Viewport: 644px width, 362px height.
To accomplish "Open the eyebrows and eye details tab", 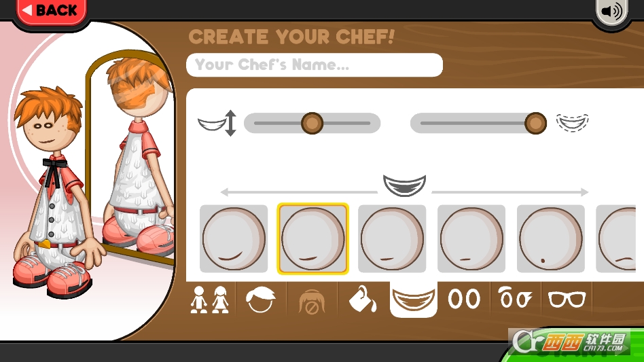I will pyautogui.click(x=516, y=298).
